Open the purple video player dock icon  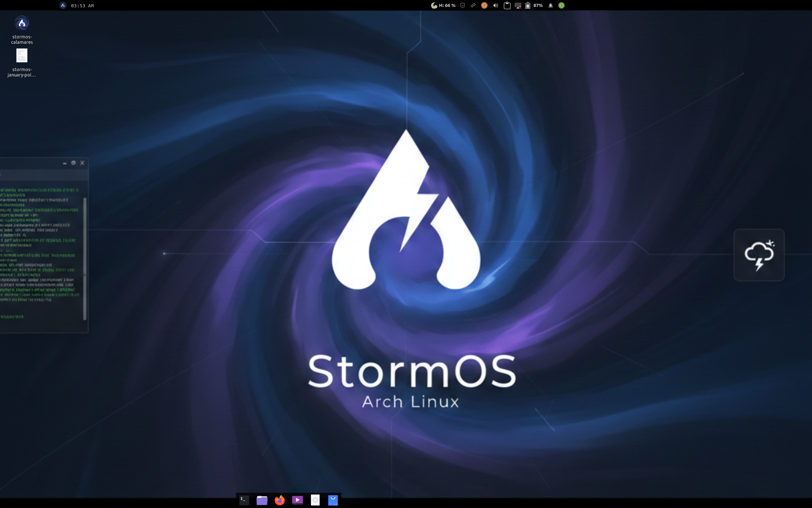coord(297,500)
